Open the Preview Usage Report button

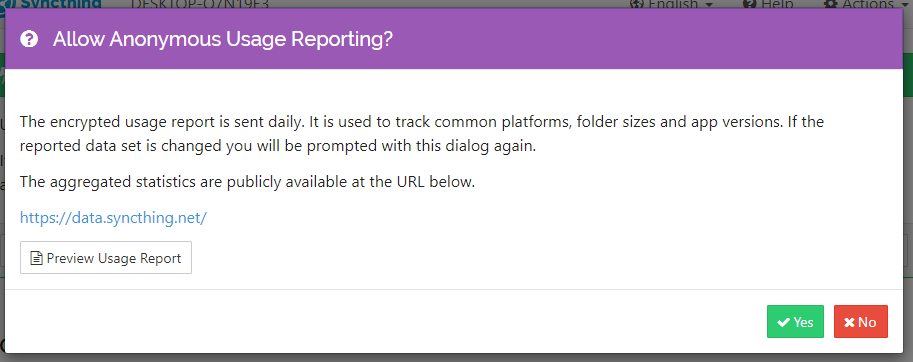pyautogui.click(x=106, y=257)
